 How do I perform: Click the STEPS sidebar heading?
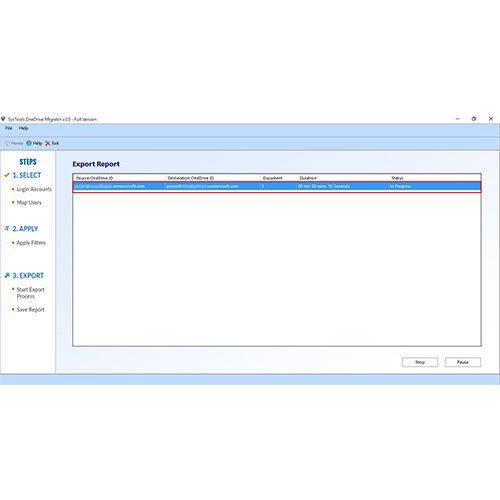28,162
